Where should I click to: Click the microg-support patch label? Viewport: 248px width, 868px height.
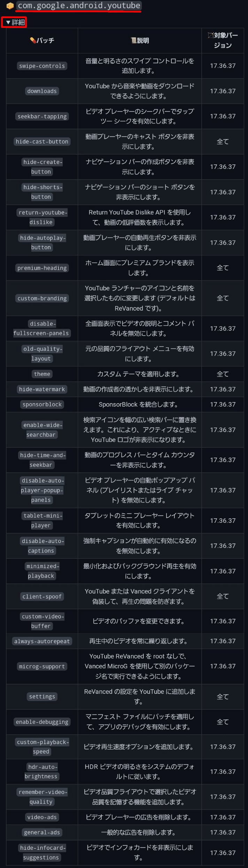coord(42,666)
